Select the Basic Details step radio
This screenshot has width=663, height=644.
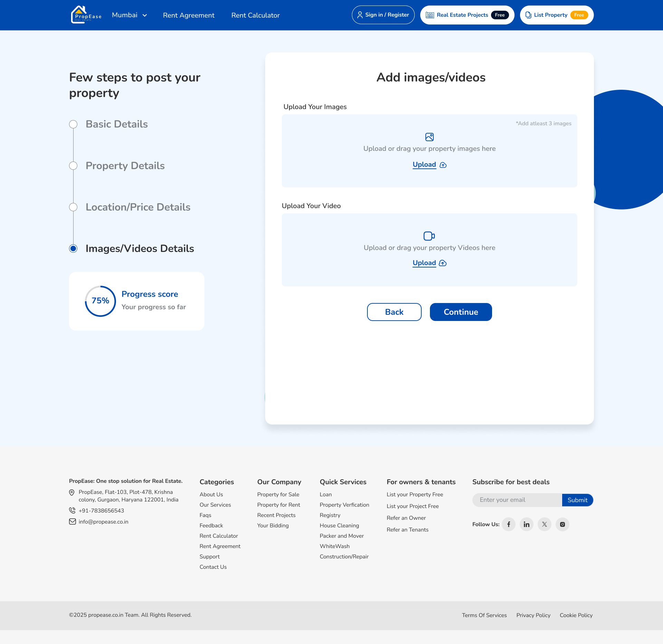(x=73, y=124)
